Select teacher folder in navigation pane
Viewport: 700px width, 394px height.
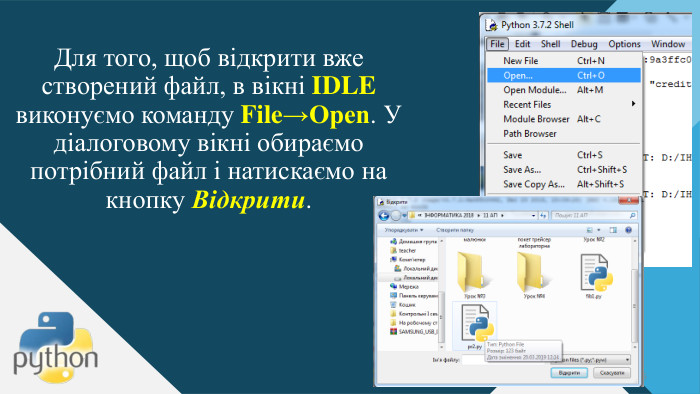(x=403, y=251)
